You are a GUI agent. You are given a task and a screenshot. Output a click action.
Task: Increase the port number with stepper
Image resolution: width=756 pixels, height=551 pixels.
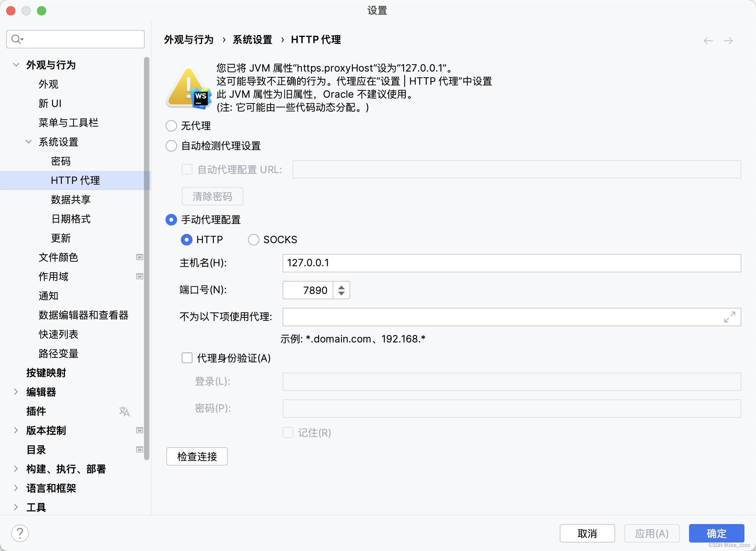pyautogui.click(x=341, y=287)
